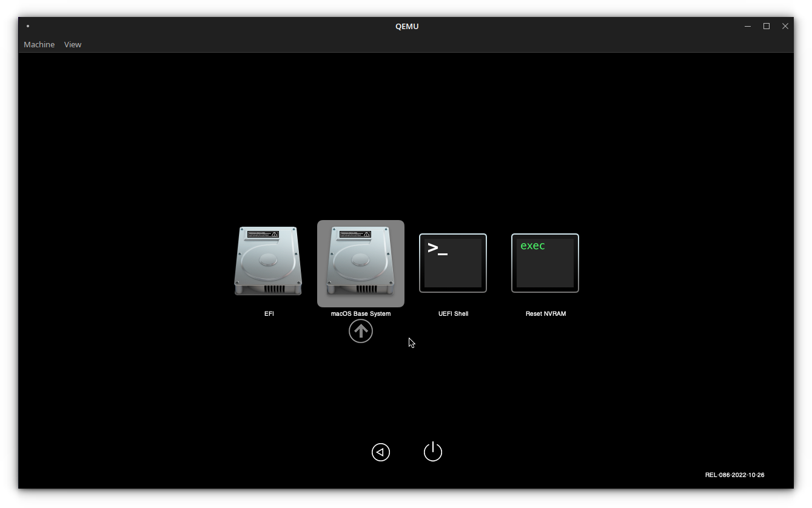Click the Reset NVRAM label text
Screen dimensions: 812x508
click(545, 313)
